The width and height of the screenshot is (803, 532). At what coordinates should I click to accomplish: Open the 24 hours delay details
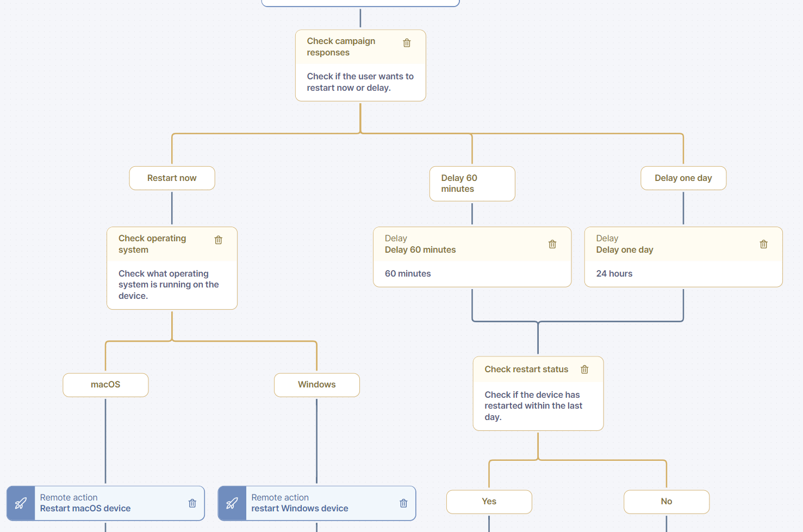(x=614, y=274)
